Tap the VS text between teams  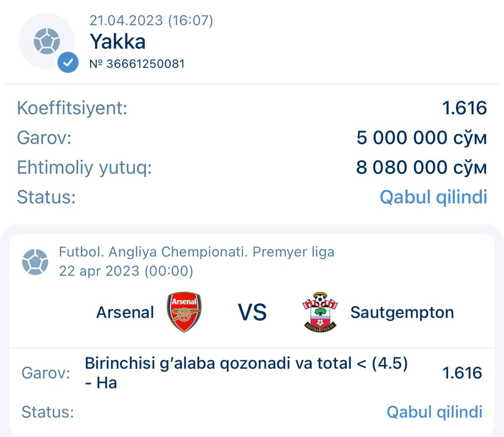(252, 312)
